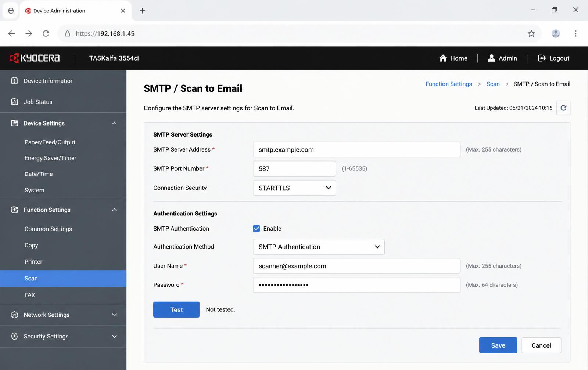Click the Device Information sidebar icon
This screenshot has width=588, height=370.
(x=15, y=81)
